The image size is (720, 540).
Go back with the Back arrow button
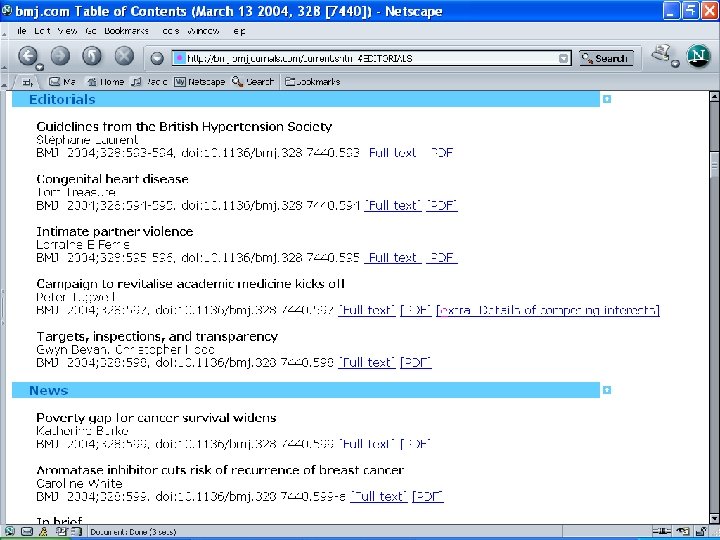pos(28,56)
